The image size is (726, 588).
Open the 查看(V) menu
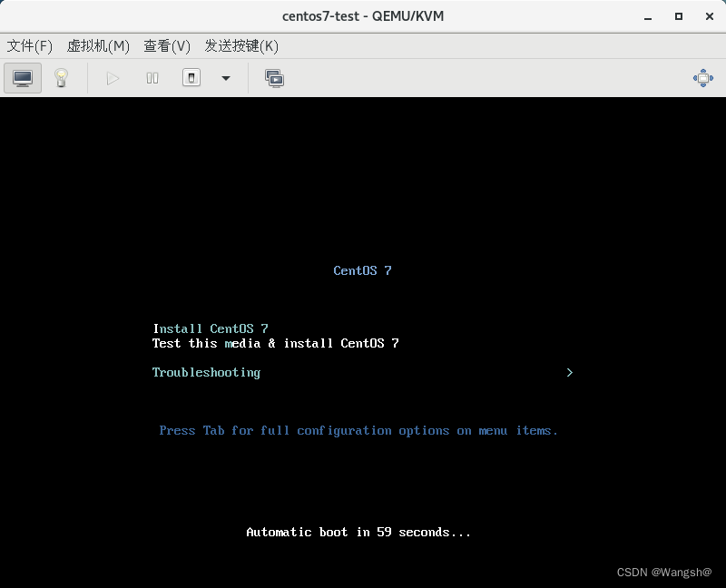(167, 46)
